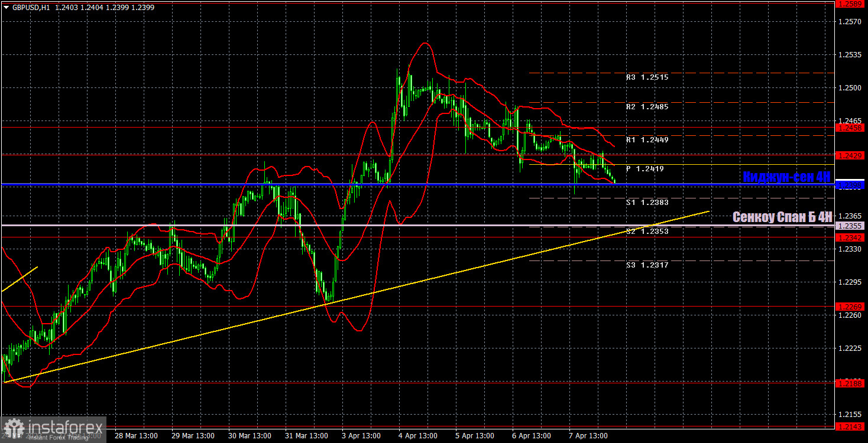The width and height of the screenshot is (868, 443).
Task: Click the 3 Apr 13:00 time label
Action: click(x=362, y=436)
